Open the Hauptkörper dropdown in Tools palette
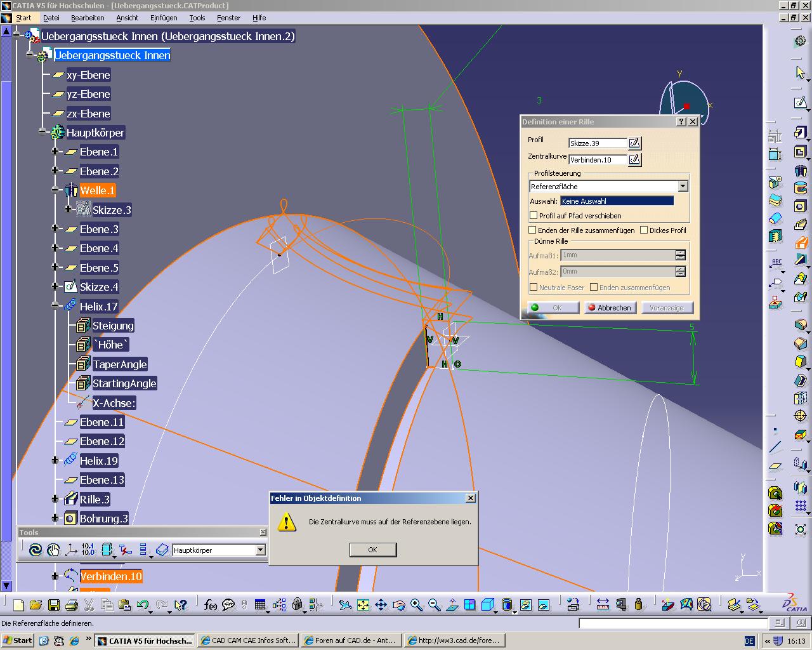The width and height of the screenshot is (812, 650). pos(260,550)
